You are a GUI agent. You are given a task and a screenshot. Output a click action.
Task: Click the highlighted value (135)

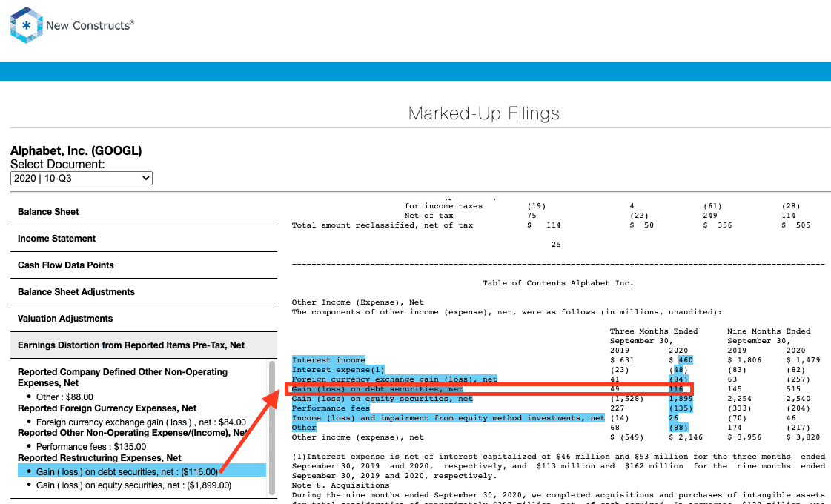pos(681,408)
